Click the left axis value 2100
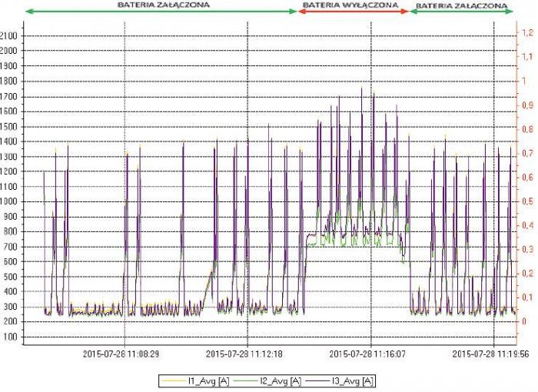Viewport: 538px width, 392px height. click(8, 36)
